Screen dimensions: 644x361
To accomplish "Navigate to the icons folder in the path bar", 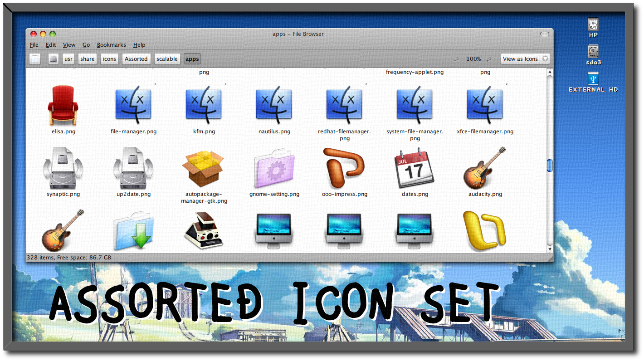I will point(109,59).
